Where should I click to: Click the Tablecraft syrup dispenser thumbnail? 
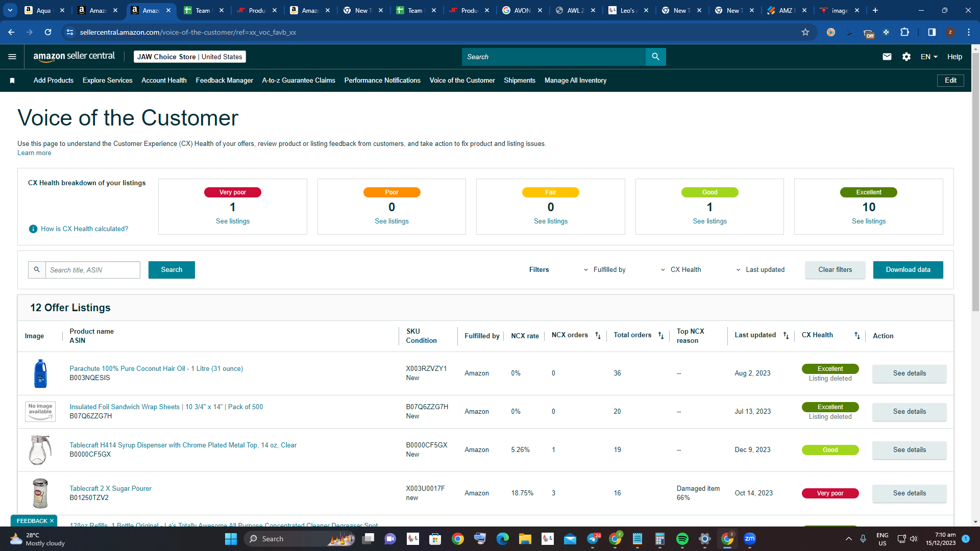coord(40,450)
